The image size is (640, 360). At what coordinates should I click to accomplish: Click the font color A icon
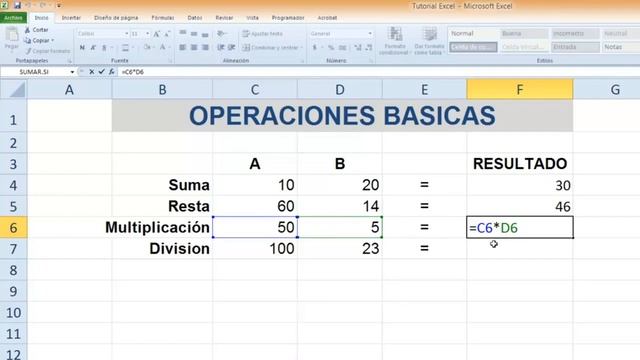(162, 48)
